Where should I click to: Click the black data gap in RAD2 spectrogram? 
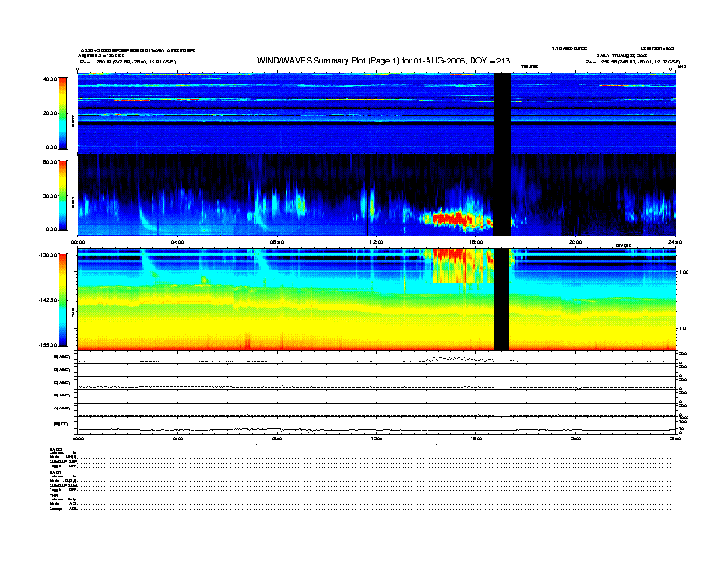coord(502,113)
